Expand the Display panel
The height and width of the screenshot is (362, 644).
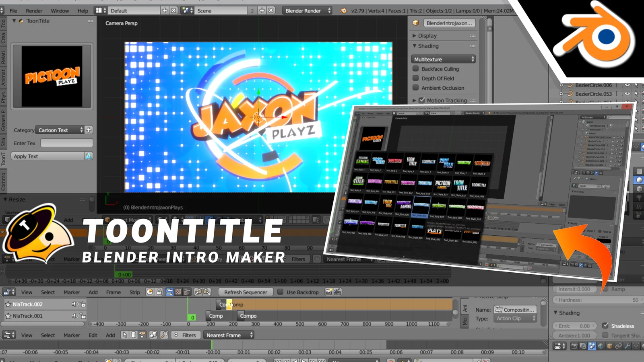point(427,36)
